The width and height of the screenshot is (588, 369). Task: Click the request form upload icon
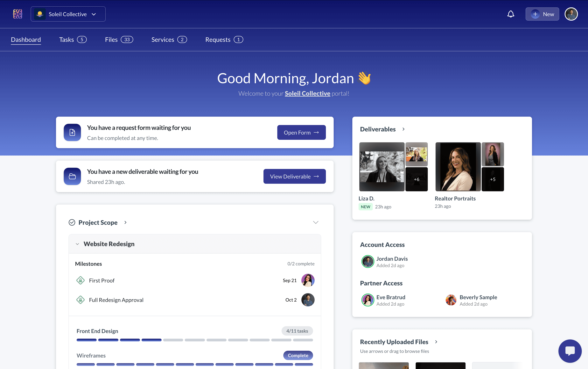click(72, 132)
